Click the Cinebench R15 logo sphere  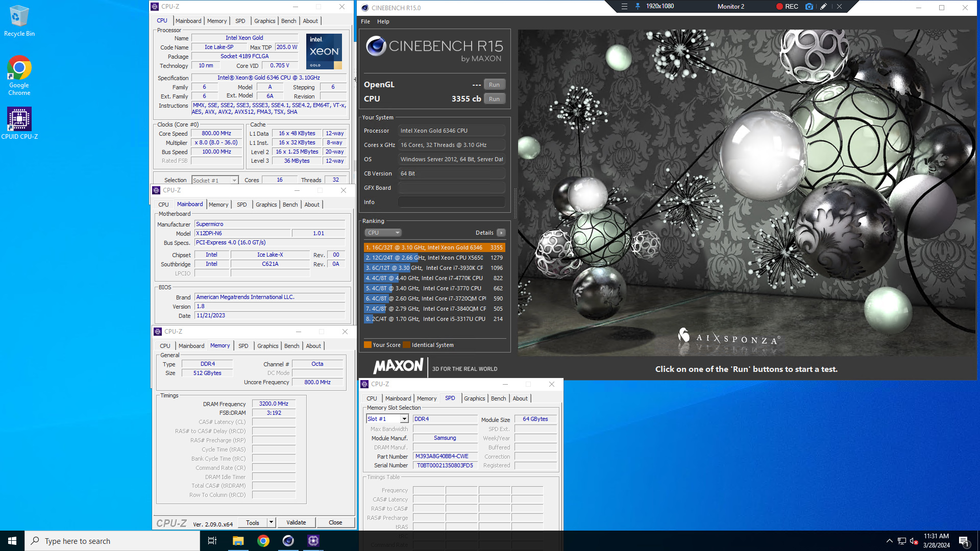[376, 46]
